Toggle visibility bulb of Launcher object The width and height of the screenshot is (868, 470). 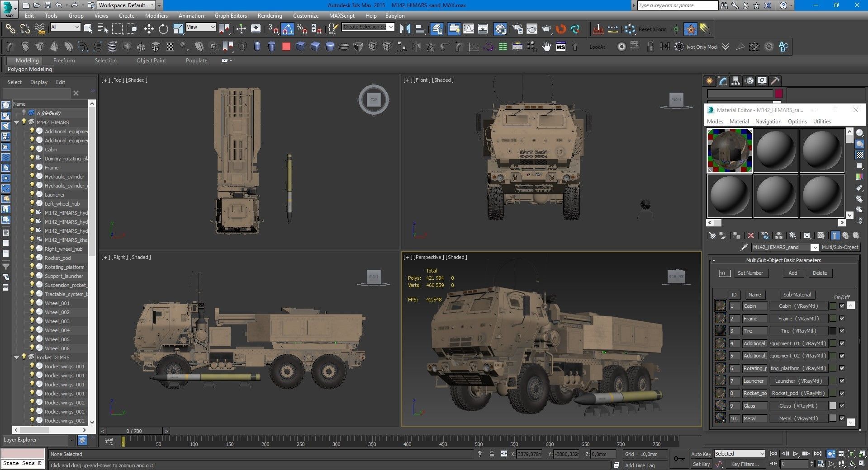32,194
